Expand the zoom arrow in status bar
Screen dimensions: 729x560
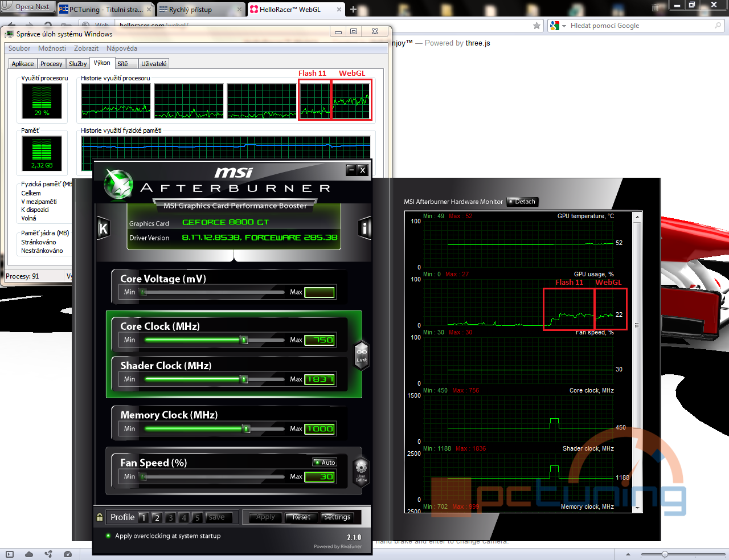[628, 554]
